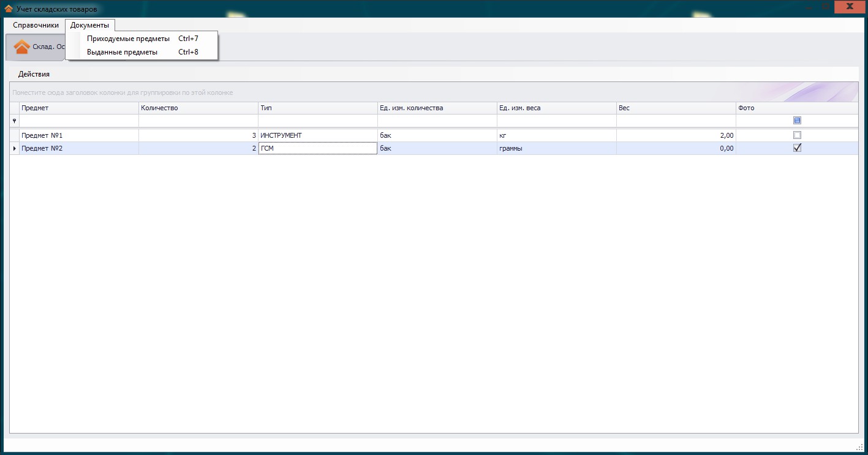
Task: Click the window resize grip in the status bar
Action: 859,447
